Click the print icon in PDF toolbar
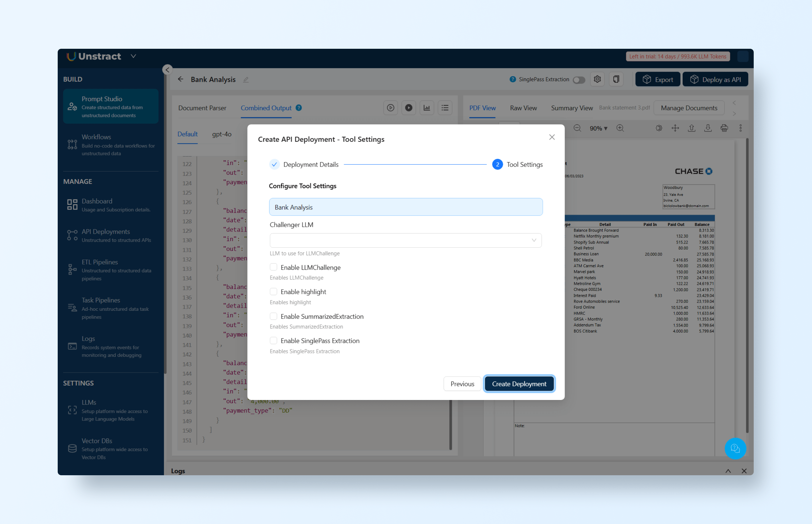Image resolution: width=812 pixels, height=524 pixels. coord(724,128)
